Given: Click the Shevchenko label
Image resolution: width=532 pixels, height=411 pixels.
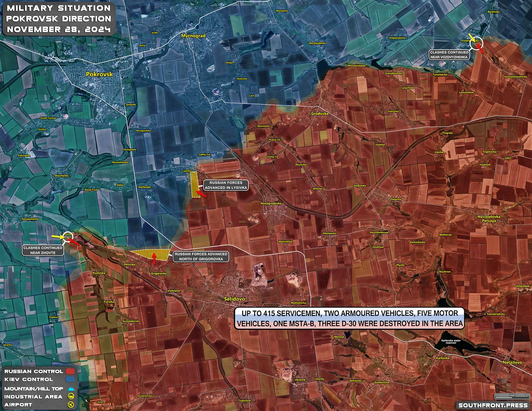Looking at the screenshot, I should 61,176.
